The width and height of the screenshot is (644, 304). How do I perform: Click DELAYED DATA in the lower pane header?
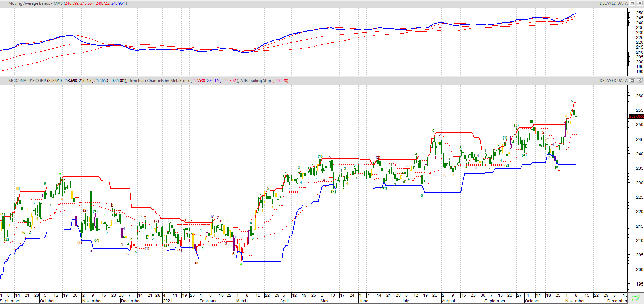613,81
